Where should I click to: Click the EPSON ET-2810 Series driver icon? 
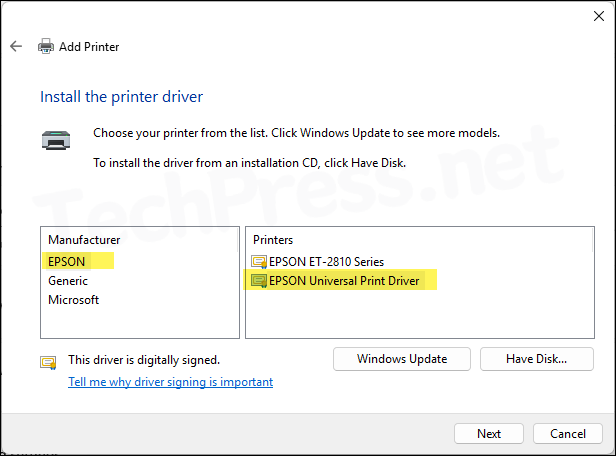[x=259, y=262]
